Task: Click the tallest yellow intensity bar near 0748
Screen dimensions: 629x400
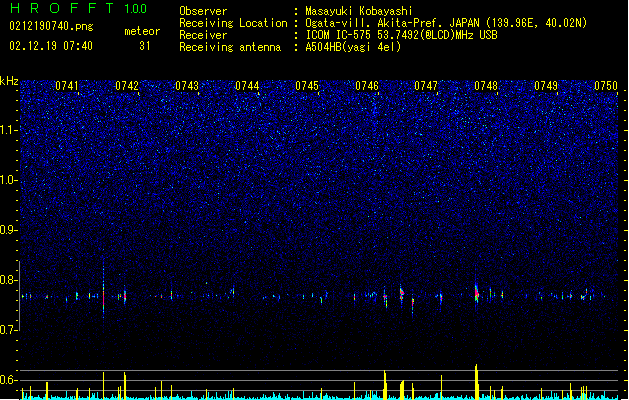Action: point(477,382)
